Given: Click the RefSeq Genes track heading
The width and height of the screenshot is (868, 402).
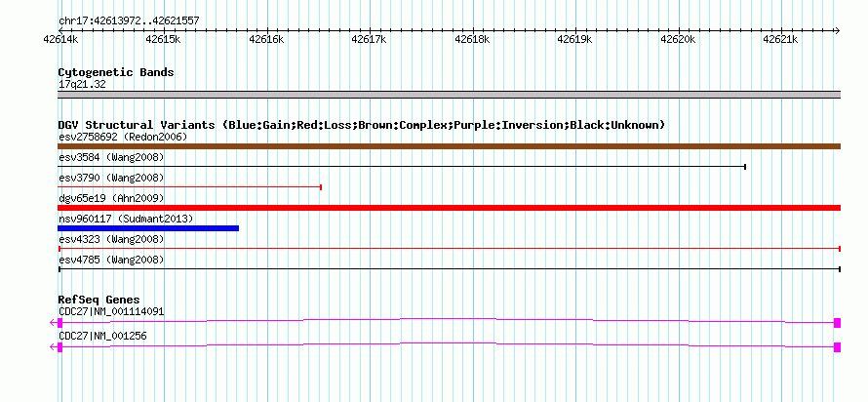Looking at the screenshot, I should (x=99, y=301).
